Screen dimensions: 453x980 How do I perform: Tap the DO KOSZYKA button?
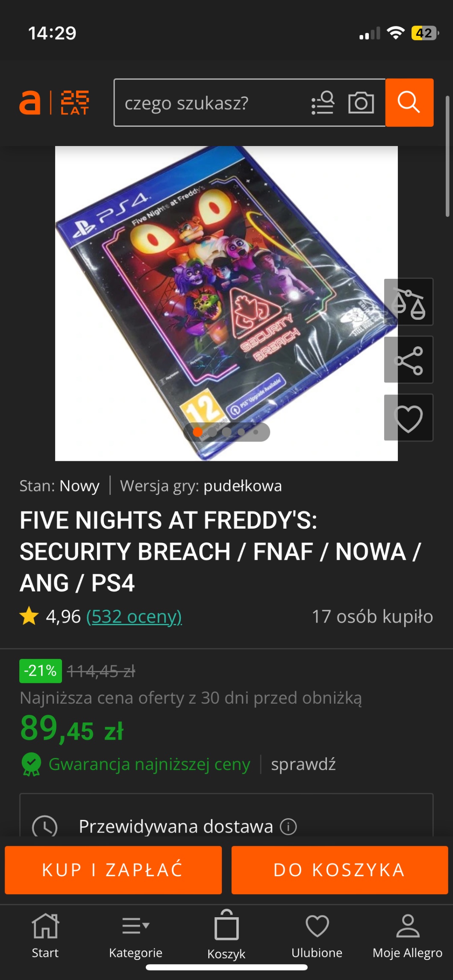340,870
